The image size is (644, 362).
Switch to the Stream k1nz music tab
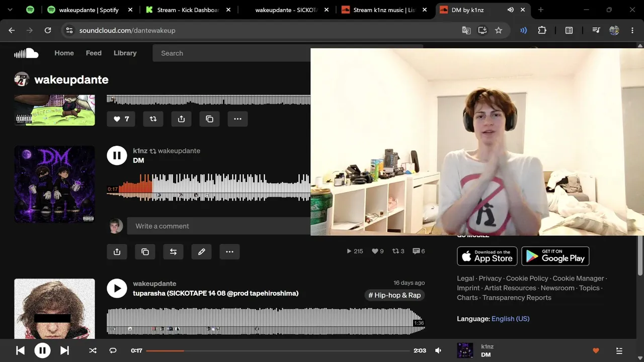pos(385,10)
